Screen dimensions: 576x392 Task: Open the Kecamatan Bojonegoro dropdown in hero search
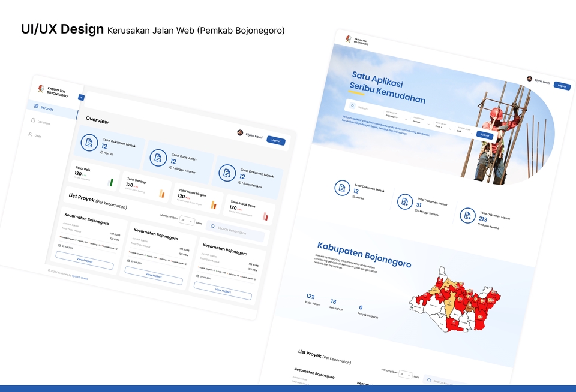[x=396, y=116]
